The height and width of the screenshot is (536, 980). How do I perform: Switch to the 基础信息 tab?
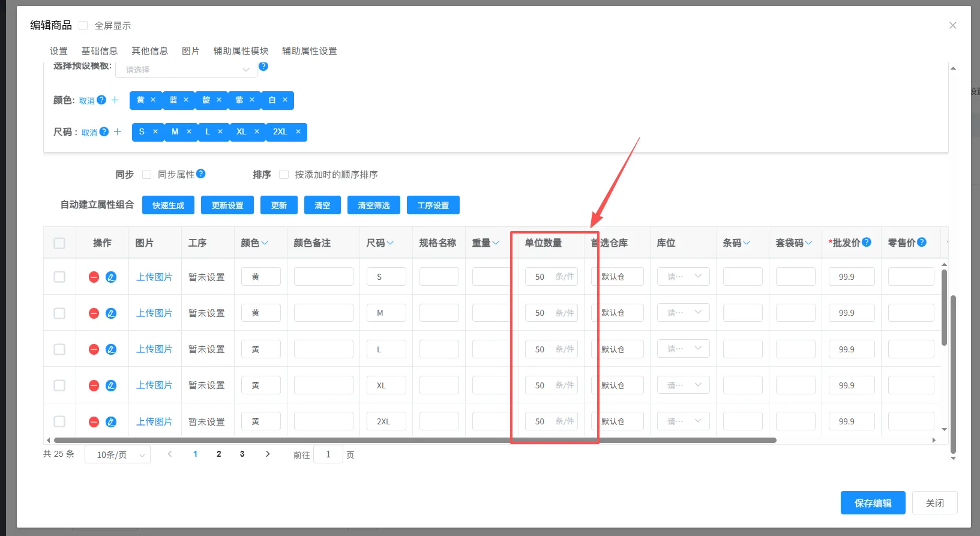tap(100, 51)
